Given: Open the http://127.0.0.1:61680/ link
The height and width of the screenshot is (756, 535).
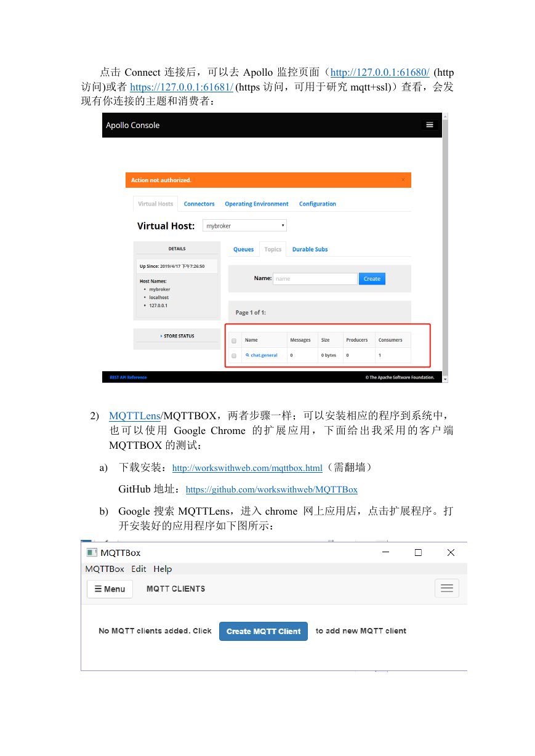Looking at the screenshot, I should pos(380,72).
